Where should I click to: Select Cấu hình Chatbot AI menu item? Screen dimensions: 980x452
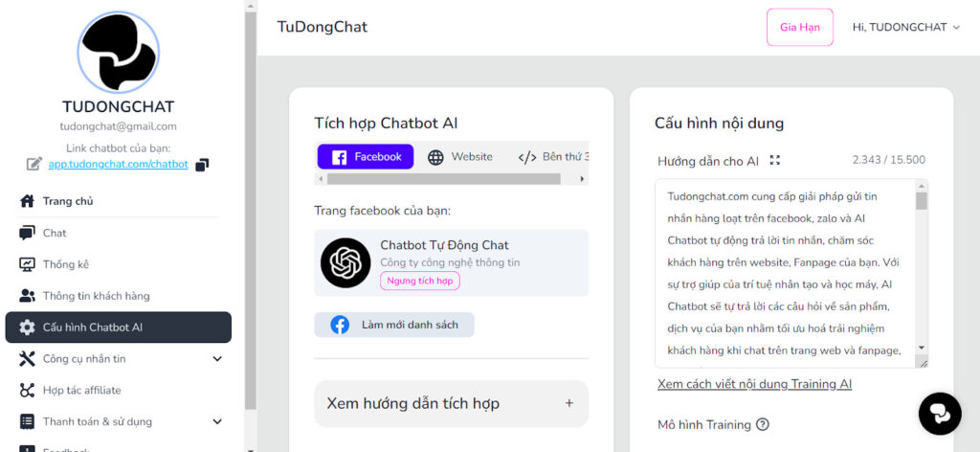118,328
